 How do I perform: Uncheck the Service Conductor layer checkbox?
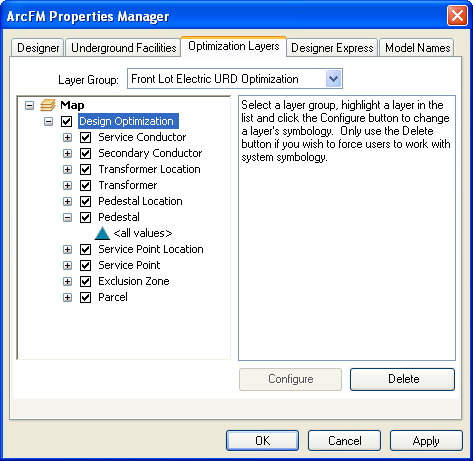[x=86, y=137]
